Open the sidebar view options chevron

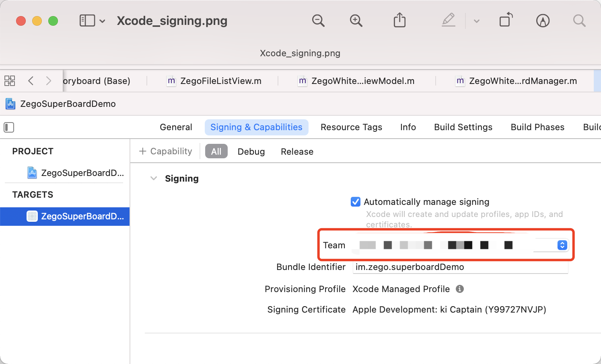(103, 21)
